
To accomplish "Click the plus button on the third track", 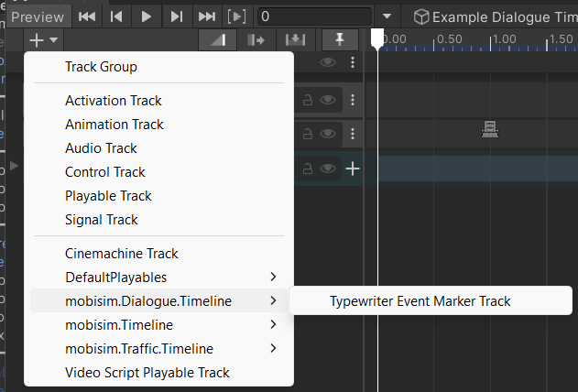I will [x=353, y=169].
